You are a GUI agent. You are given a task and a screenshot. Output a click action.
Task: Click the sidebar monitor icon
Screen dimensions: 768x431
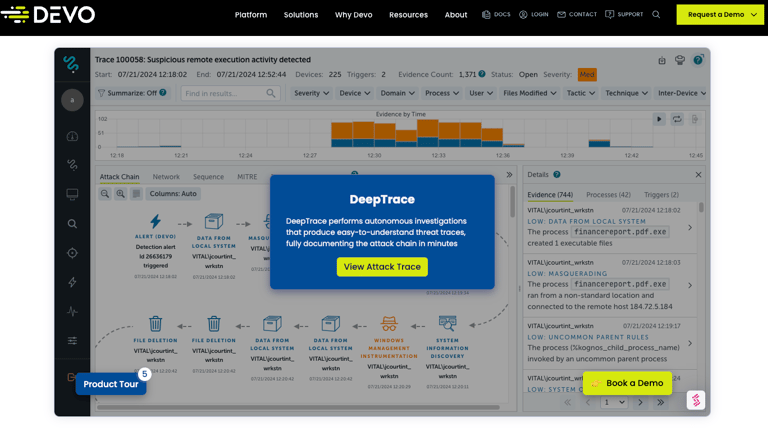tap(72, 194)
